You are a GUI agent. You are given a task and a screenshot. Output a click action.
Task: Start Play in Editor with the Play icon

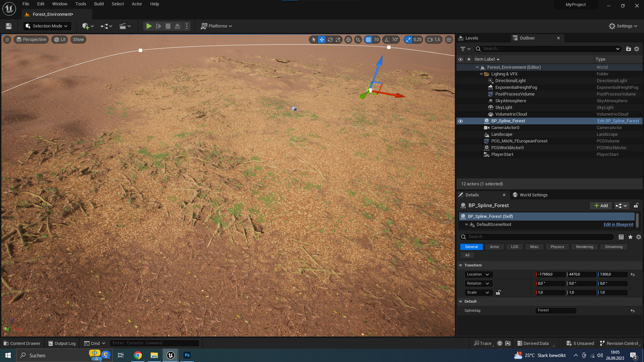pos(149,26)
